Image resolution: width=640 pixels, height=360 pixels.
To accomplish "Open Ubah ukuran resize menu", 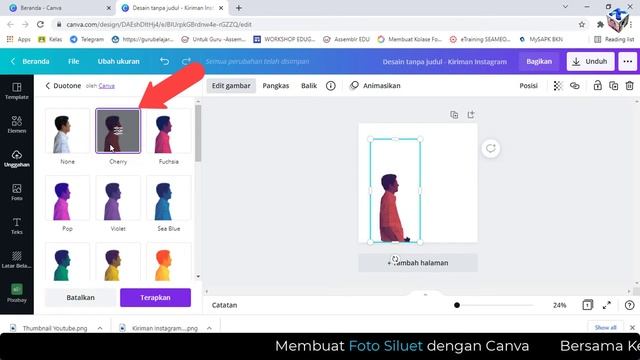I will tap(118, 61).
